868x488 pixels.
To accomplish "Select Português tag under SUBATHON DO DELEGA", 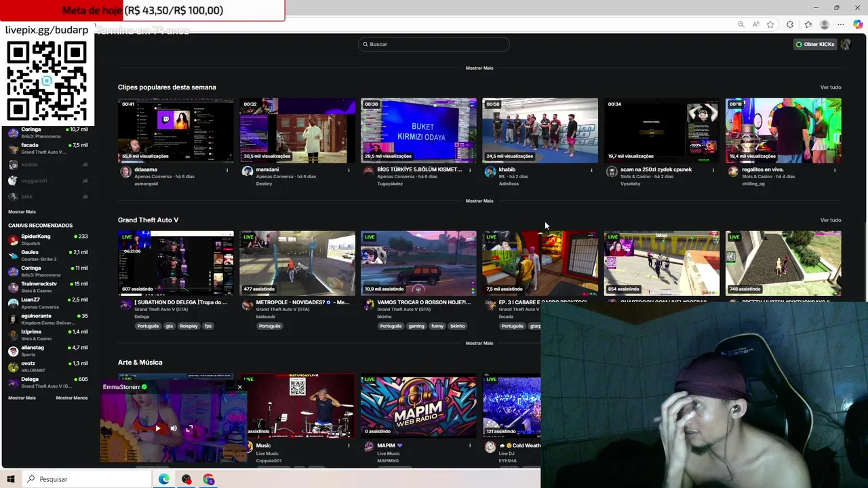I will pyautogui.click(x=148, y=326).
